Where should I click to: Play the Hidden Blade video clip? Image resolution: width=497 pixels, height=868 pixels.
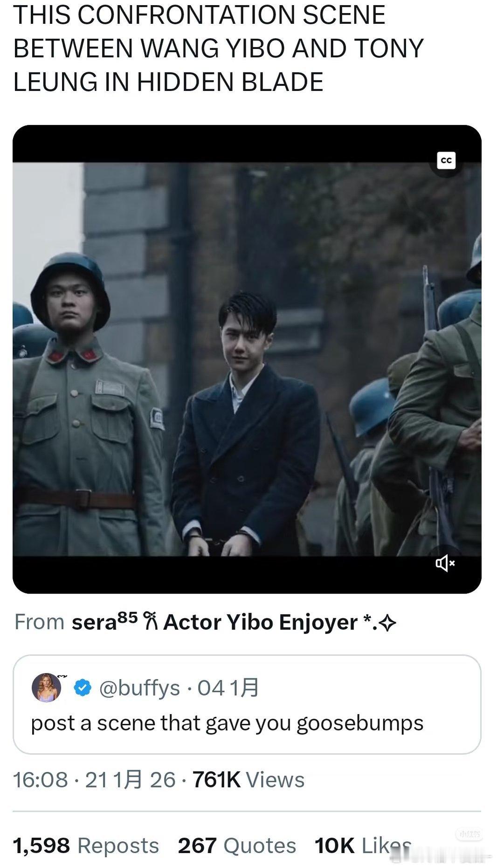pos(247,359)
